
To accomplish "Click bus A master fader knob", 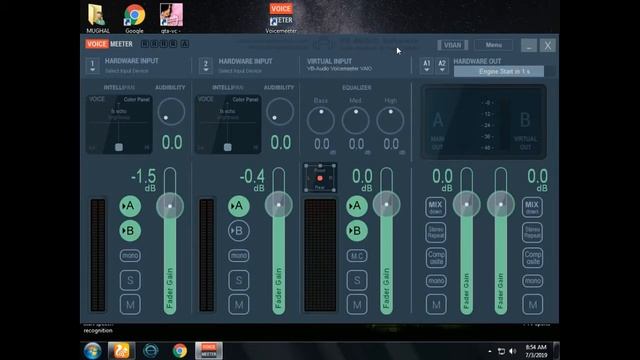I will pos(467,204).
